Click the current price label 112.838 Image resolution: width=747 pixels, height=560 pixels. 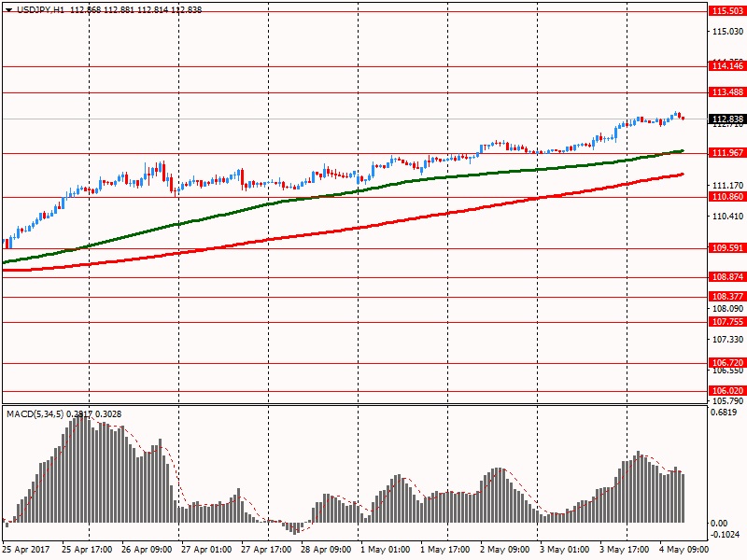click(726, 119)
